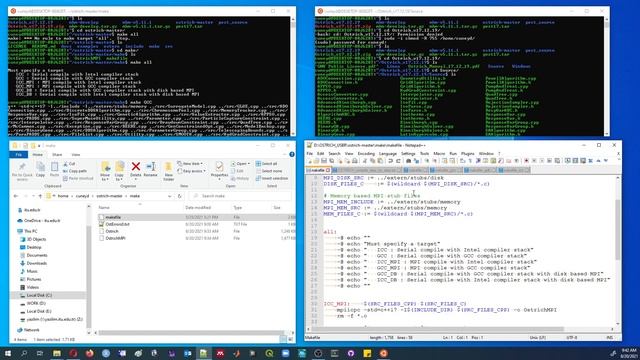
Task: Toggle INS mode in Notepad++ status bar
Action: [610, 338]
